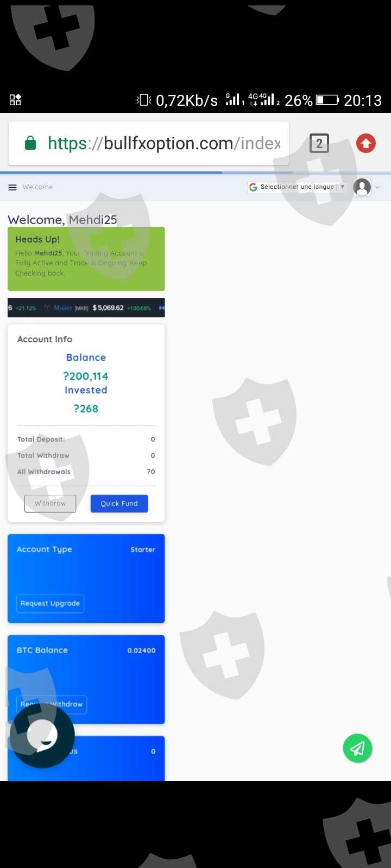Screen dimensions: 391x868
Task: Click the Quick Fund button
Action: pos(119,503)
